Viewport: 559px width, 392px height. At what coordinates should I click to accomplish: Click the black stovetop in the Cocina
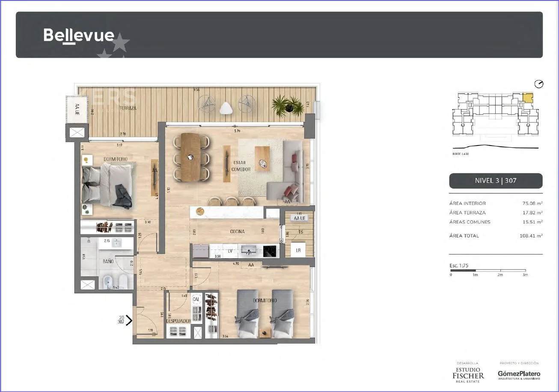tap(270, 251)
